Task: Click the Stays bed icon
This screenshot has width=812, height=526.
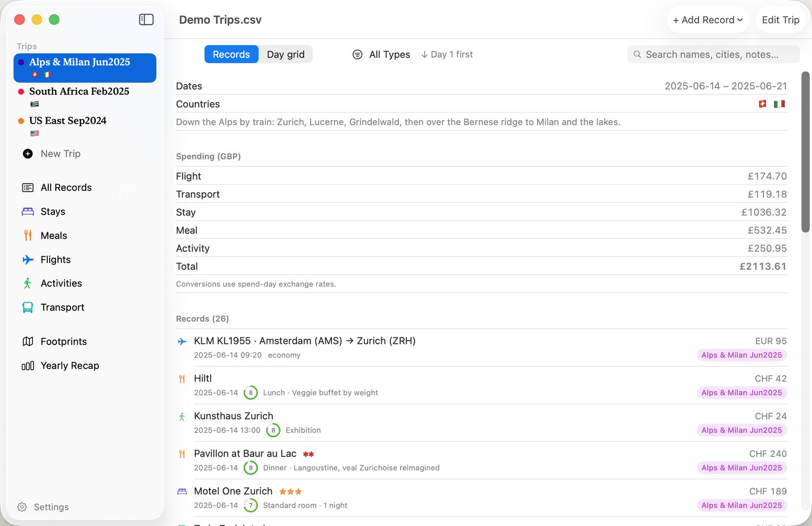Action: coord(28,212)
